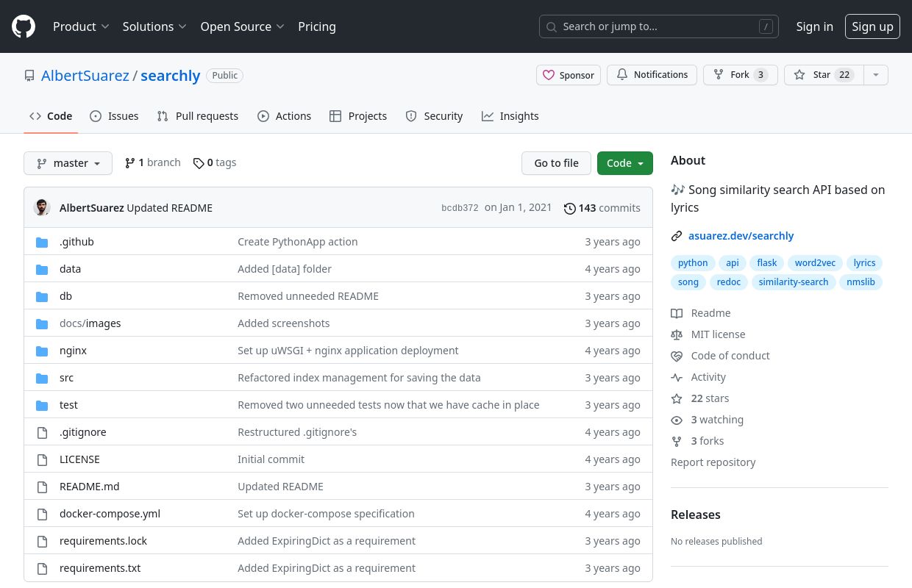This screenshot has width=912, height=588.
Task: Click the Sign in link
Action: [814, 26]
